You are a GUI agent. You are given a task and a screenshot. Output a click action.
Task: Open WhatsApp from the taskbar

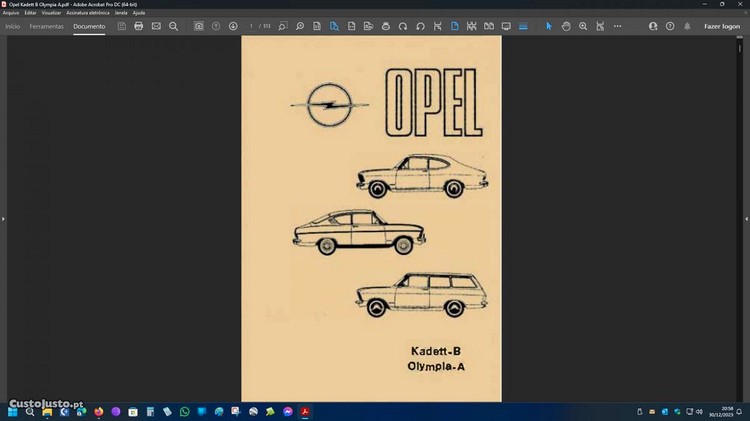click(x=185, y=411)
